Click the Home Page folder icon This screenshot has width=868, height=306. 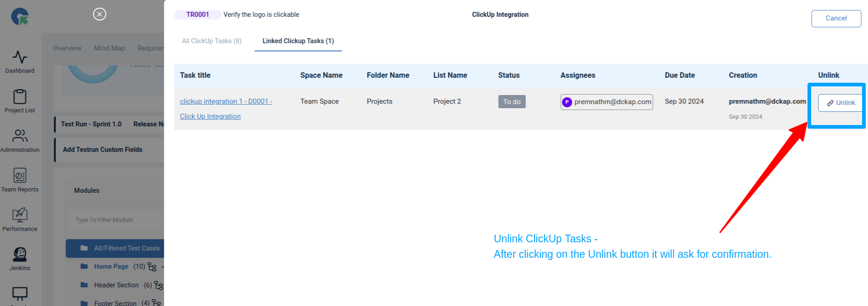click(84, 266)
